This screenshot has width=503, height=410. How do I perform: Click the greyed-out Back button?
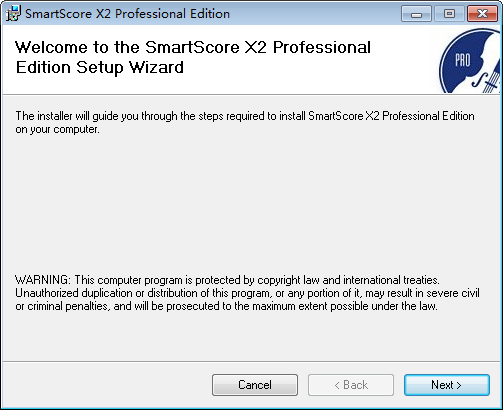[351, 385]
